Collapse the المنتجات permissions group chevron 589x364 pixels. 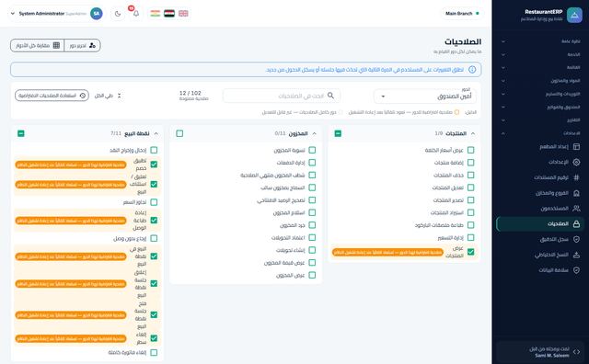click(473, 133)
